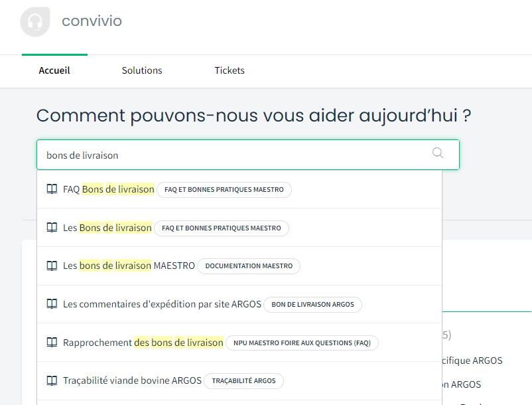Open the FAQ Bons de livraison article

(109, 189)
